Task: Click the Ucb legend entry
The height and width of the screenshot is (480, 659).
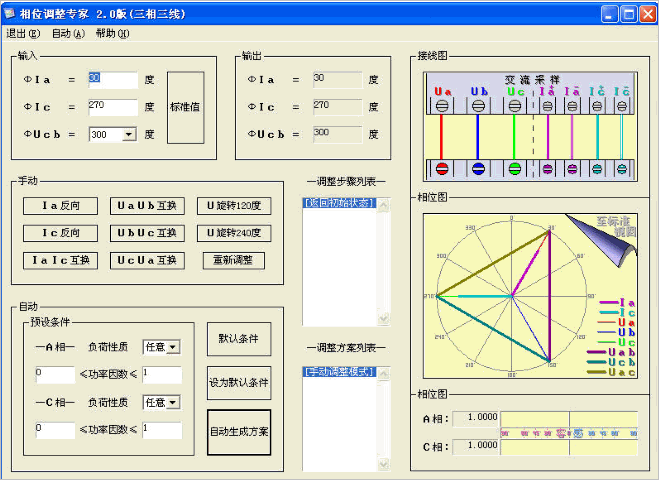Action: [611, 362]
